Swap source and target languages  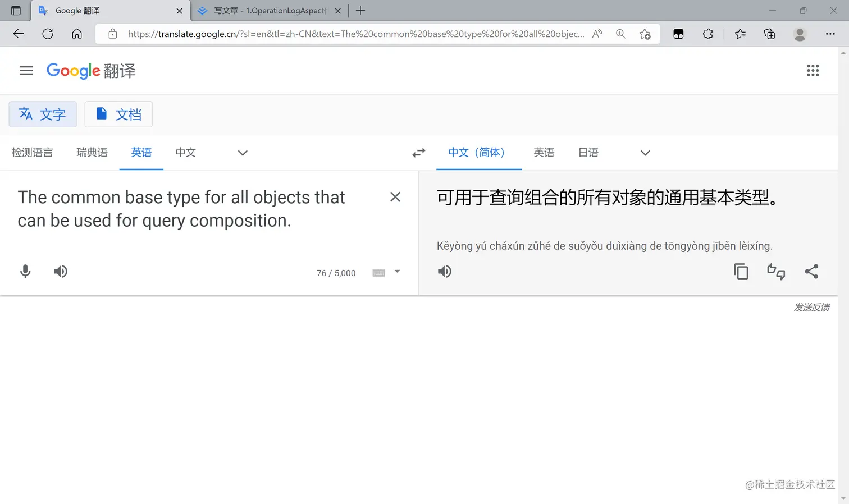click(x=419, y=153)
